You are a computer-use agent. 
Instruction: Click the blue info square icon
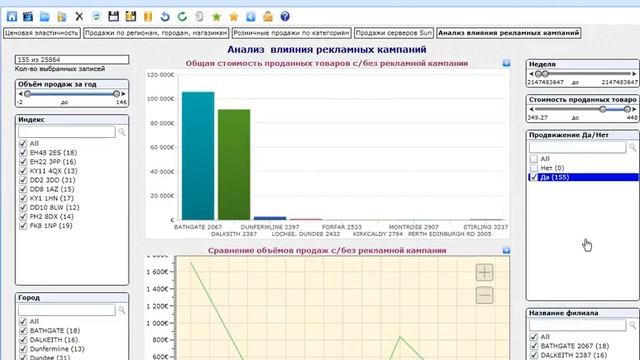click(251, 16)
